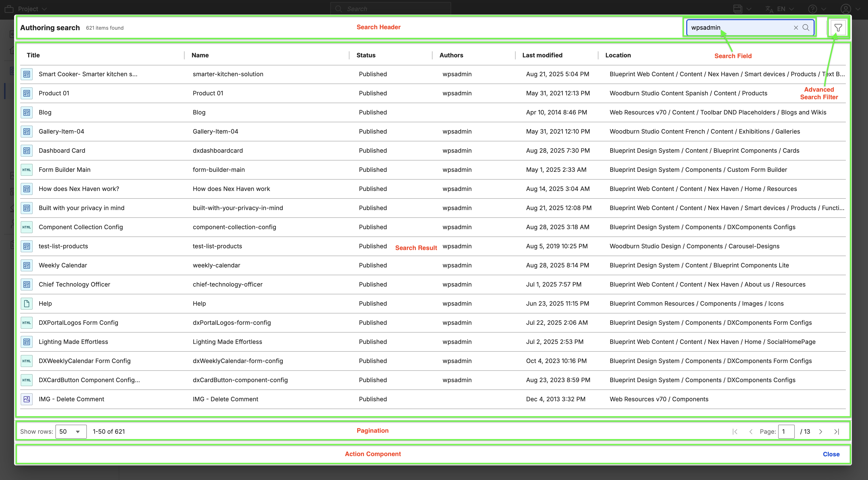Expand the user profile menu chevron

click(x=858, y=9)
